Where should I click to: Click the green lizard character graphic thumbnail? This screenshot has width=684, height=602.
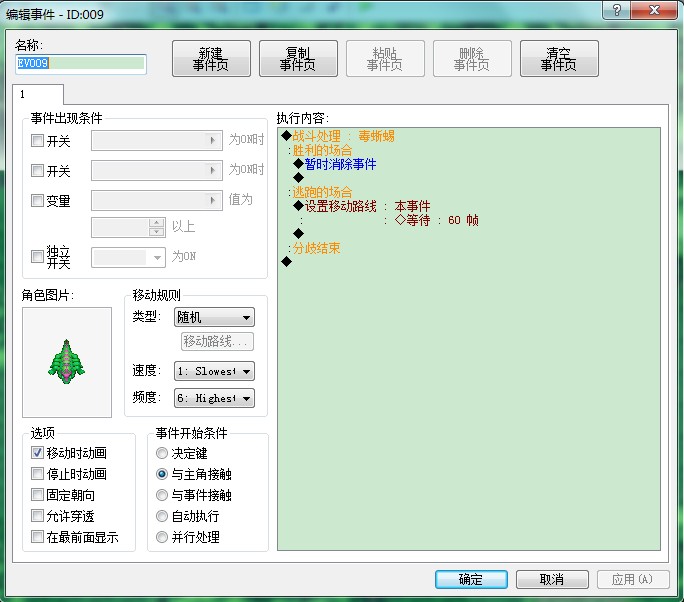point(67,362)
